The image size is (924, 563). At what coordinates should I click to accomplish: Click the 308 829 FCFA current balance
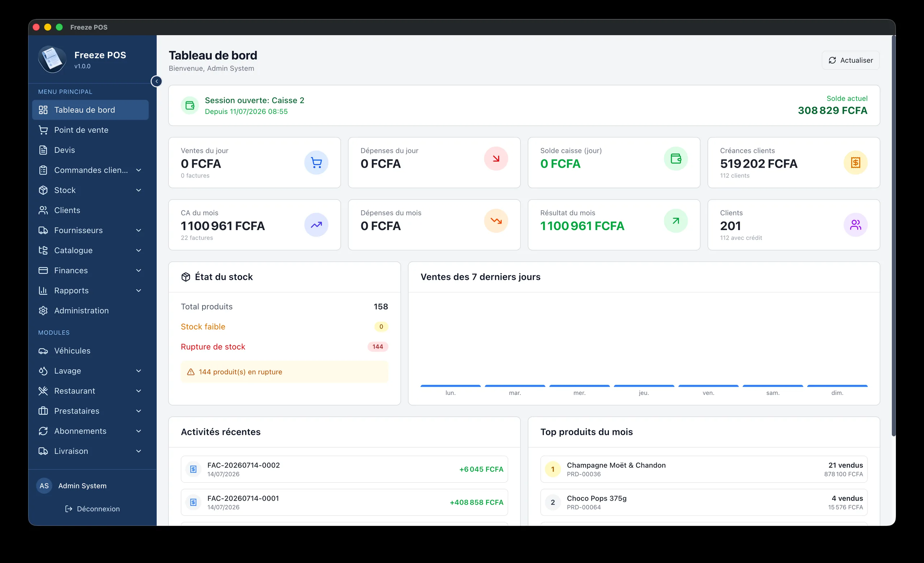pyautogui.click(x=832, y=111)
